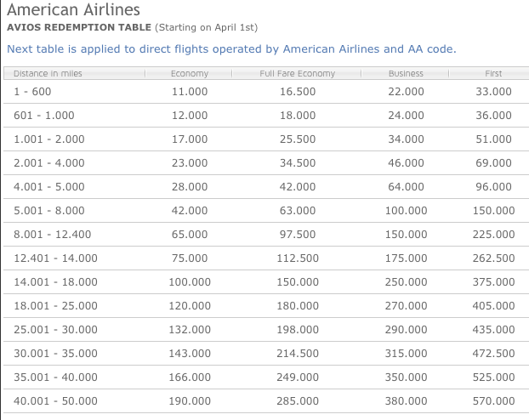Select the 12.401 - 14.000 distance cell
The image size is (529, 420).
click(56, 258)
